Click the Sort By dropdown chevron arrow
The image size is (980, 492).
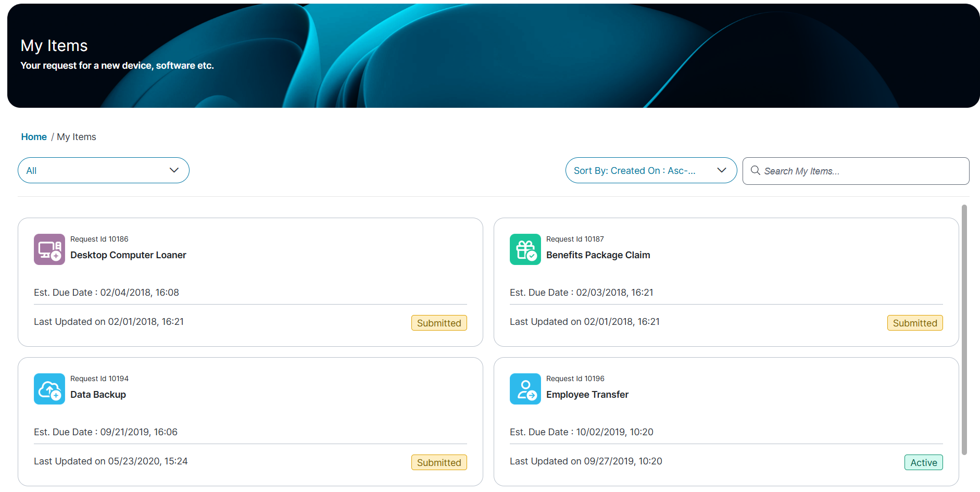point(721,170)
